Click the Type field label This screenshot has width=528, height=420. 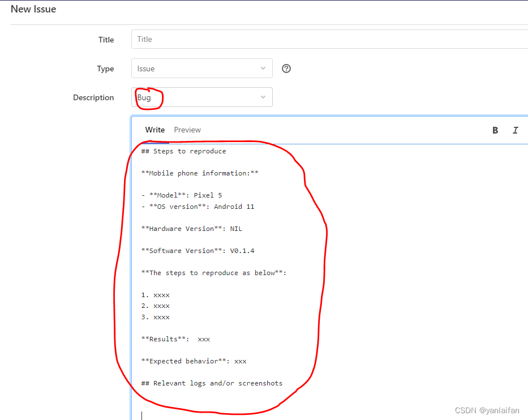coord(105,68)
